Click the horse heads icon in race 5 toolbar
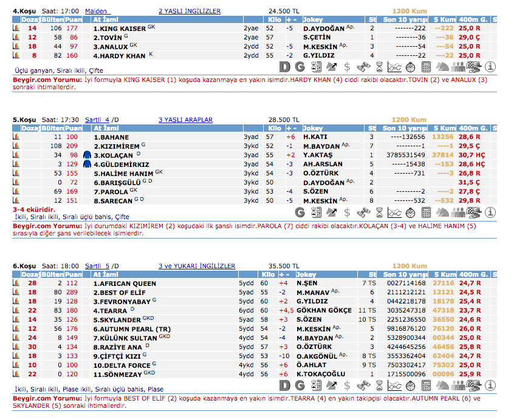The height and width of the screenshot is (420, 511). [443, 212]
